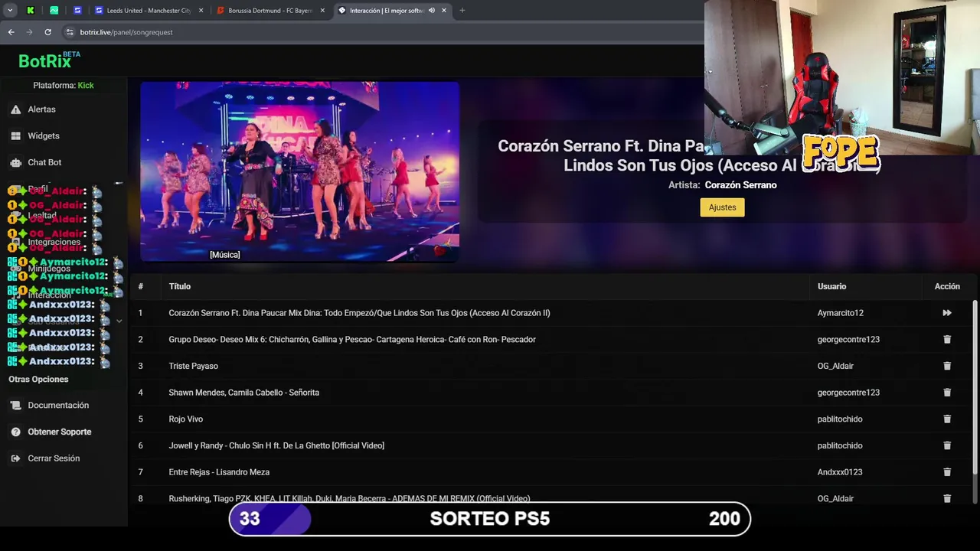Click the Acción column header
The image size is (980, 551).
pyautogui.click(x=947, y=286)
